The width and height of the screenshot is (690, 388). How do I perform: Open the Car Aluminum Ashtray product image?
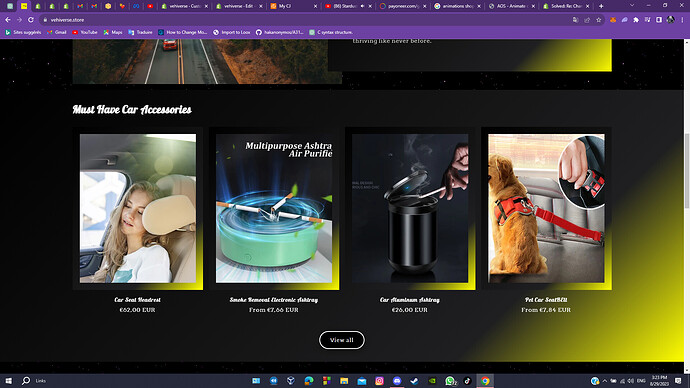click(x=410, y=208)
